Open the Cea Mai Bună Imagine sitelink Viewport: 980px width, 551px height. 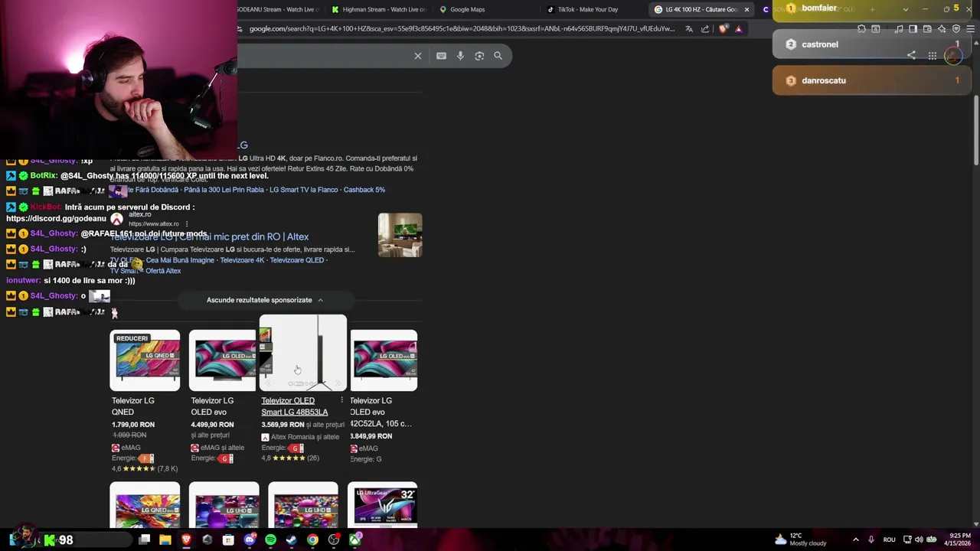pyautogui.click(x=180, y=260)
